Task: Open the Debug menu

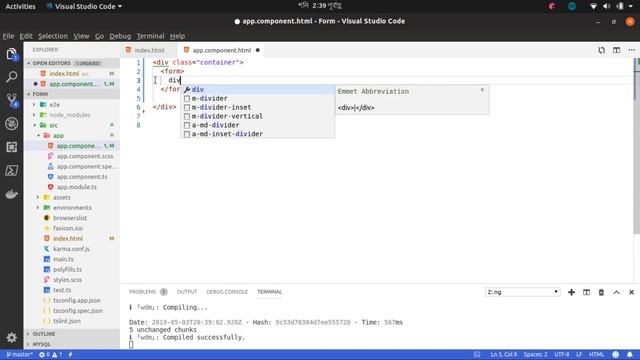Action: click(x=120, y=36)
